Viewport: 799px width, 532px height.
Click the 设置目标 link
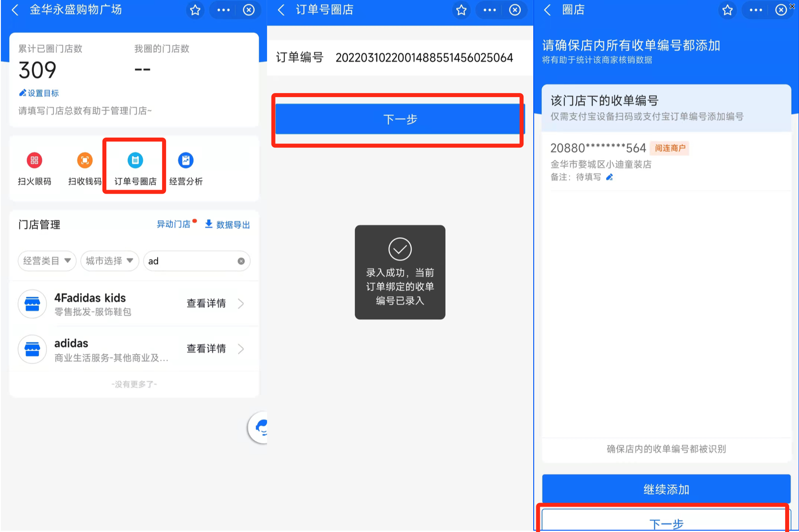pyautogui.click(x=39, y=93)
